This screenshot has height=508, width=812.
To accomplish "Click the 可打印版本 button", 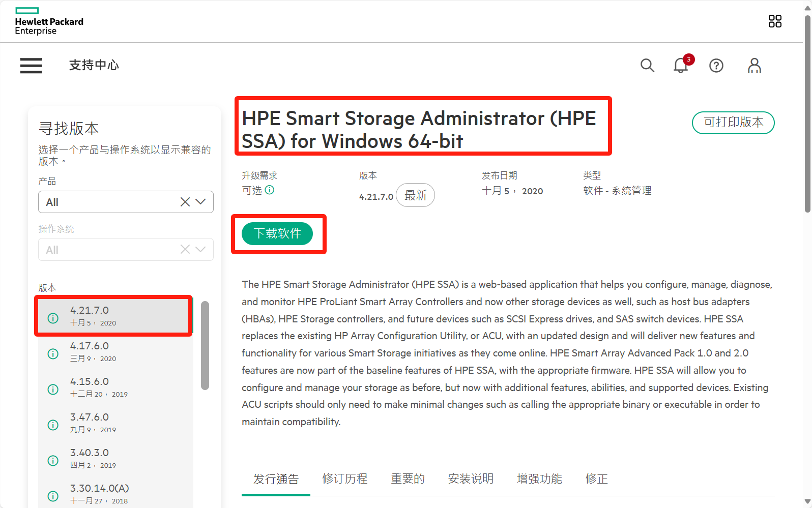I will (x=733, y=123).
